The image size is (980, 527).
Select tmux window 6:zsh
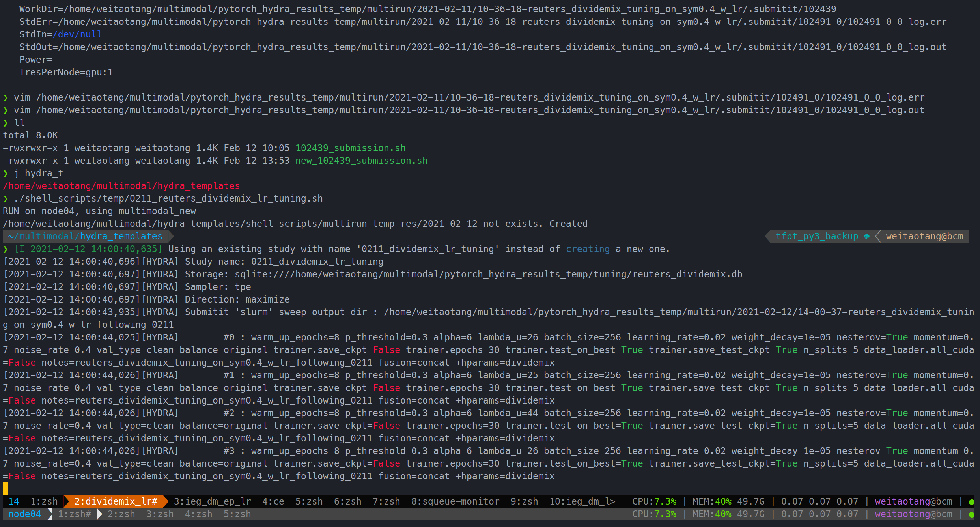pyautogui.click(x=348, y=501)
